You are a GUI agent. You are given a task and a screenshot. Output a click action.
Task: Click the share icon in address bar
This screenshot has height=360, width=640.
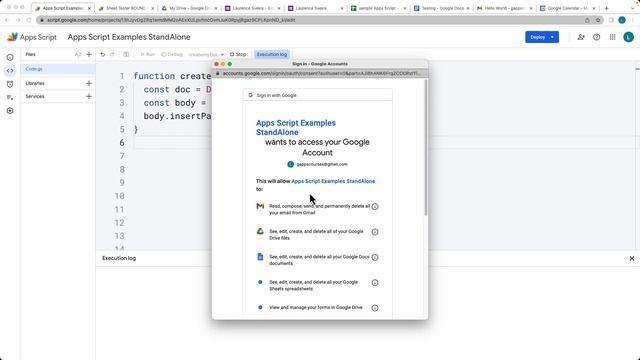(x=587, y=20)
